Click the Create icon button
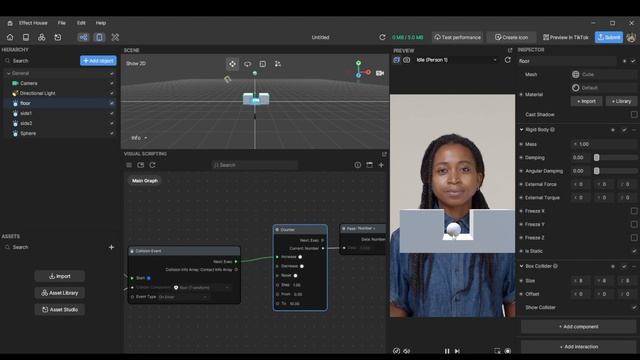Image resolution: width=640 pixels, height=360 pixels. point(511,37)
